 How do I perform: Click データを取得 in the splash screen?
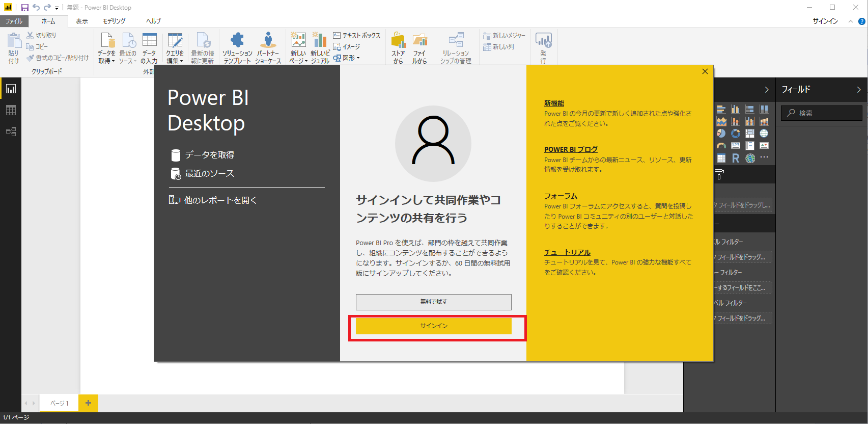click(203, 155)
